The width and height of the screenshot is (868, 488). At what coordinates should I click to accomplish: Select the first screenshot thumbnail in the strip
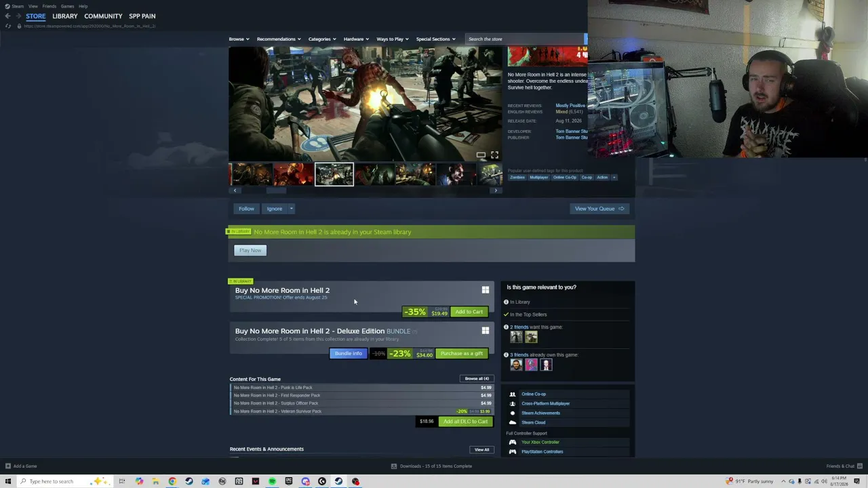coord(252,174)
